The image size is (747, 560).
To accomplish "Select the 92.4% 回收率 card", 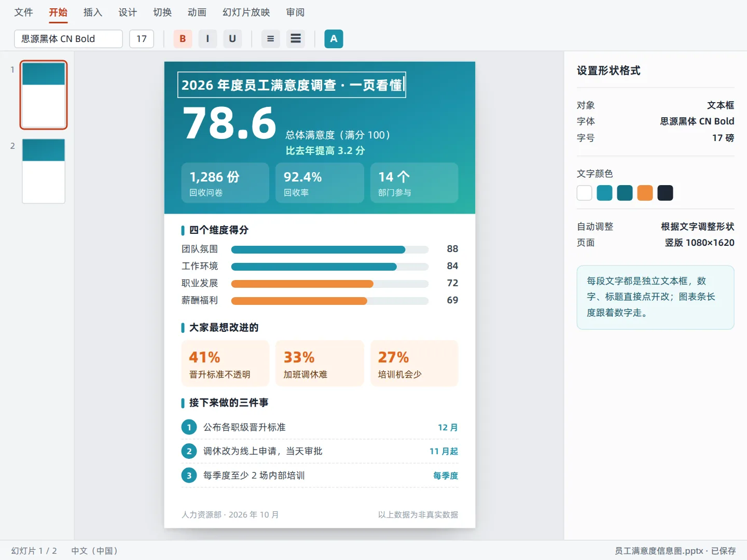I will pyautogui.click(x=320, y=183).
